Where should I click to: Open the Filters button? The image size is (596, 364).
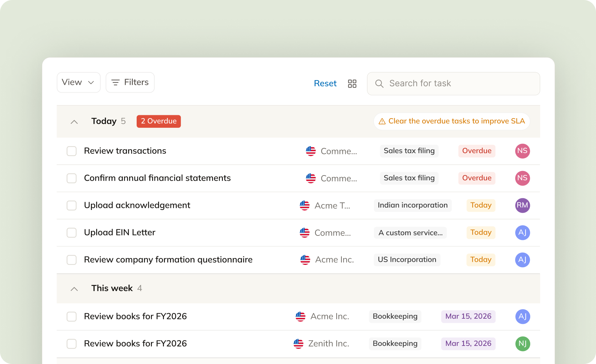pyautogui.click(x=130, y=82)
